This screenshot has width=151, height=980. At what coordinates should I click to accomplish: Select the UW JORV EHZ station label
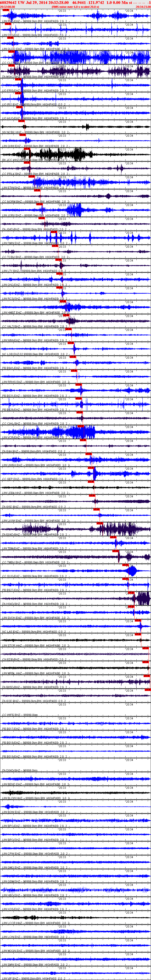tap(11, 216)
